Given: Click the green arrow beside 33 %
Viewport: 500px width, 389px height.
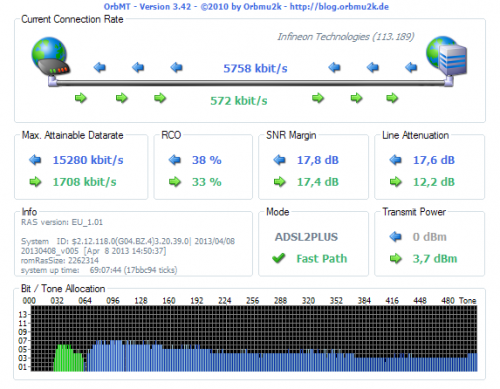Looking at the screenshot, I should (175, 182).
